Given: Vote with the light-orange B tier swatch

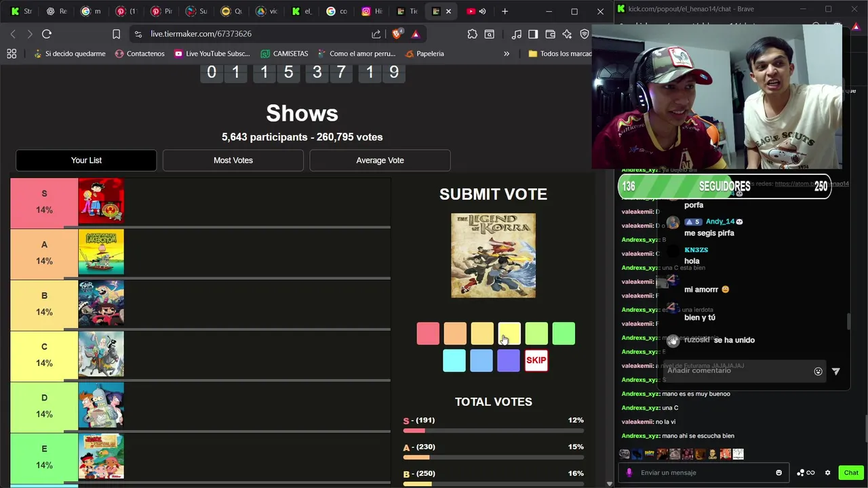Looking at the screenshot, I should [482, 333].
